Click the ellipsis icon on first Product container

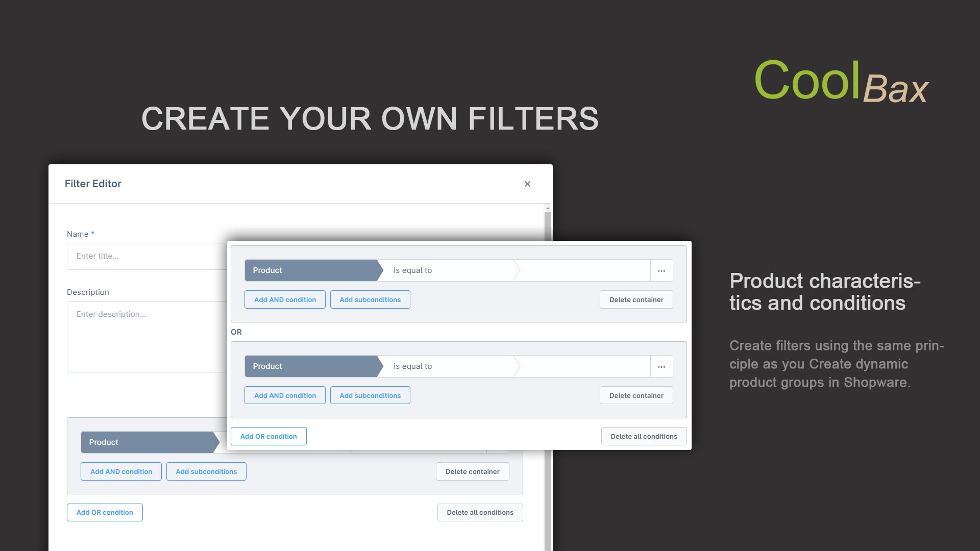tap(661, 270)
